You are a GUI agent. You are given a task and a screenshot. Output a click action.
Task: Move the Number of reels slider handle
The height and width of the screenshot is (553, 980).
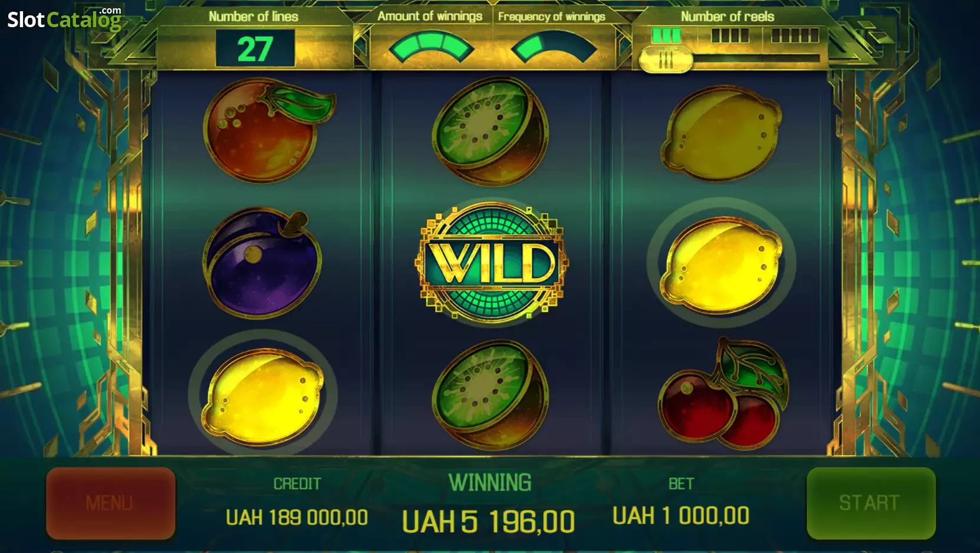point(666,59)
